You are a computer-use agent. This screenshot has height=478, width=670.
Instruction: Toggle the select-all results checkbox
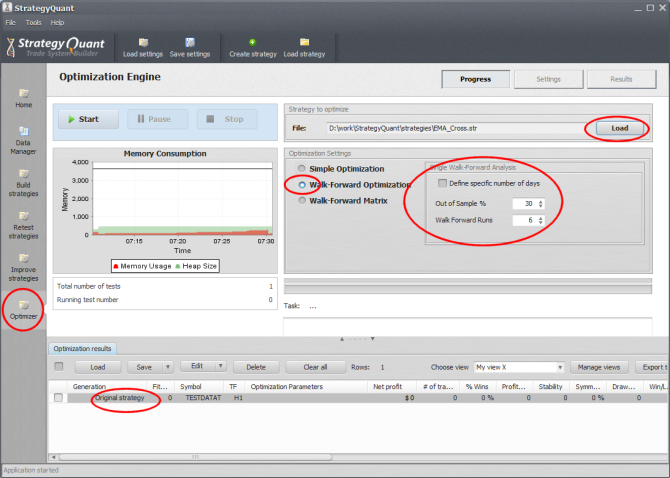pyautogui.click(x=59, y=367)
